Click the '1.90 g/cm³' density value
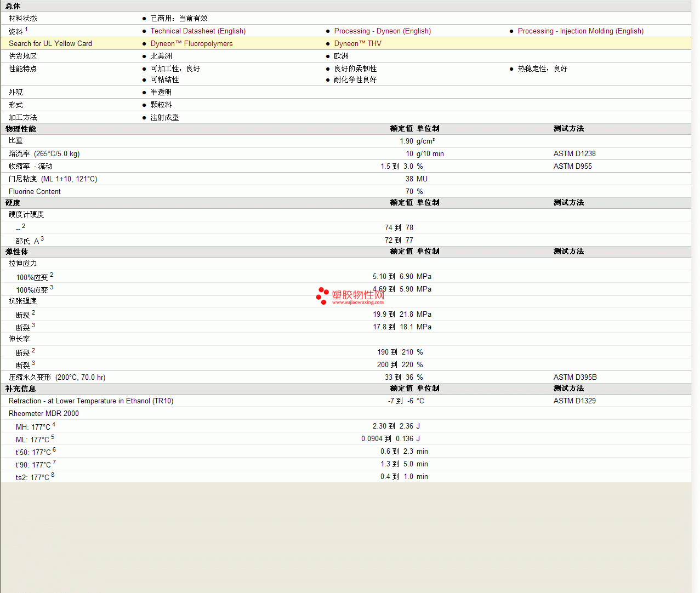 (x=418, y=141)
